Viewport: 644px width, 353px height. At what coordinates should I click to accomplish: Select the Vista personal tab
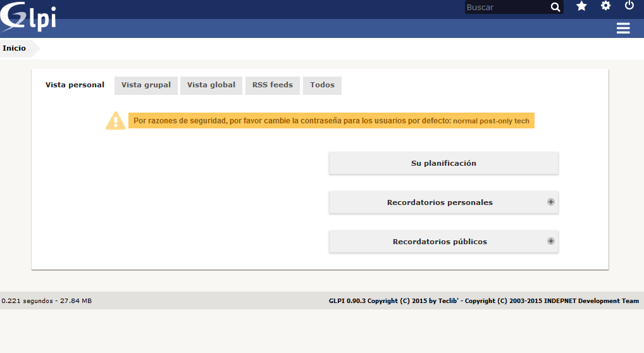[x=75, y=85]
